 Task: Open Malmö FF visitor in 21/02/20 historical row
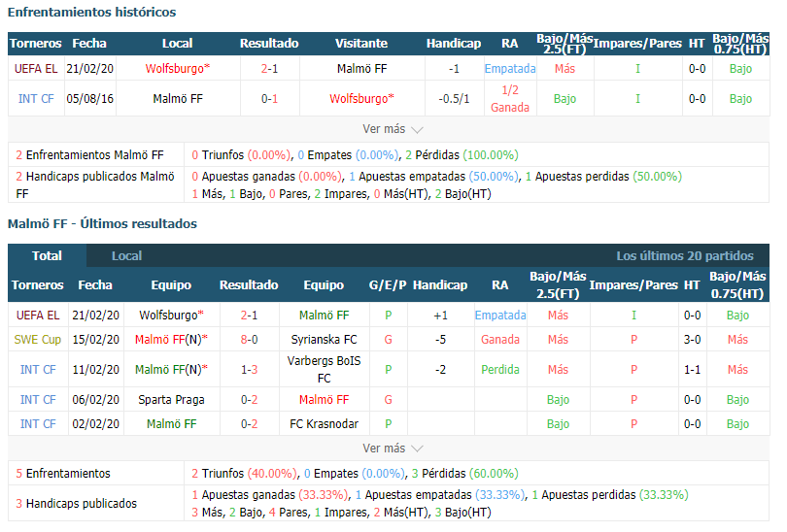point(361,69)
